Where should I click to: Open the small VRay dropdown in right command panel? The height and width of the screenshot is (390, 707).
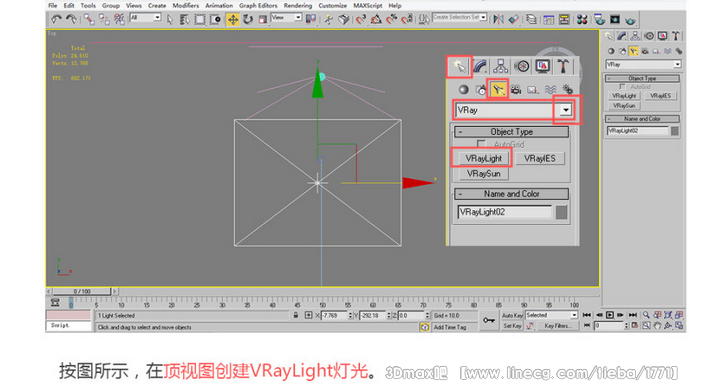[643, 64]
